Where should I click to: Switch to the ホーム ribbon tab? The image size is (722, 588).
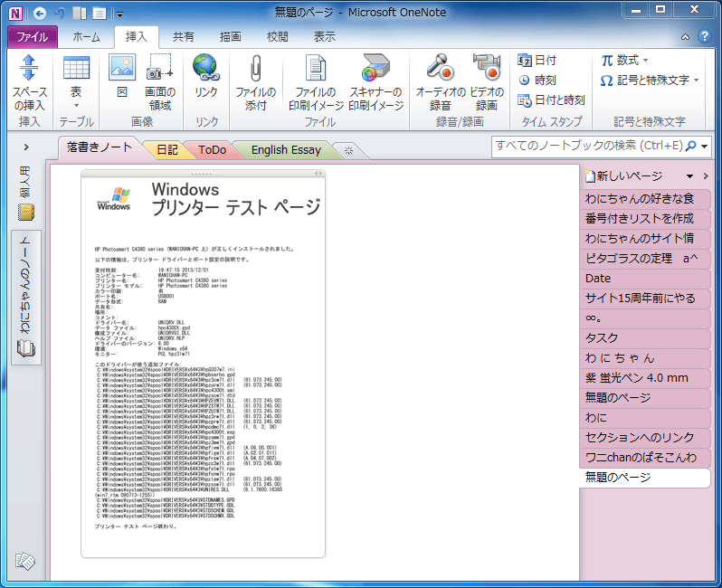[86, 37]
